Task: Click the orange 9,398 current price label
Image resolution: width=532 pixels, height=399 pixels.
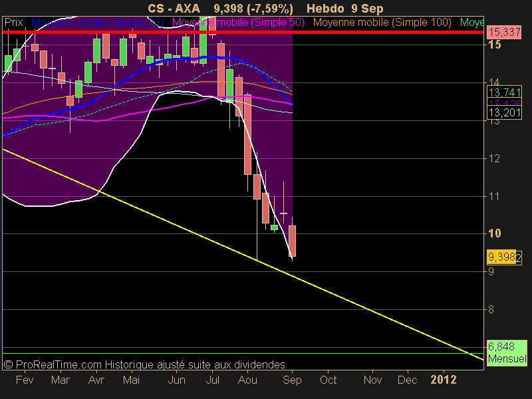Action: click(502, 257)
